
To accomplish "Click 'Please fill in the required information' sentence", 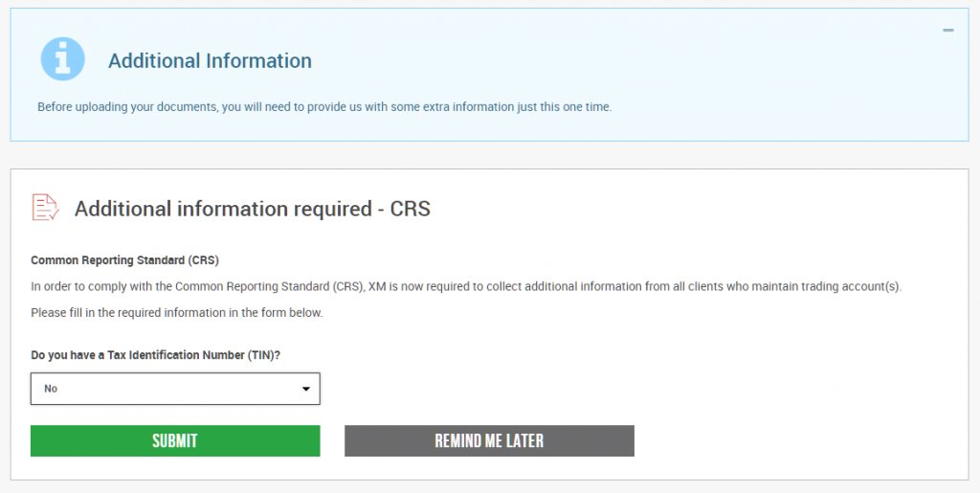I will point(177,312).
